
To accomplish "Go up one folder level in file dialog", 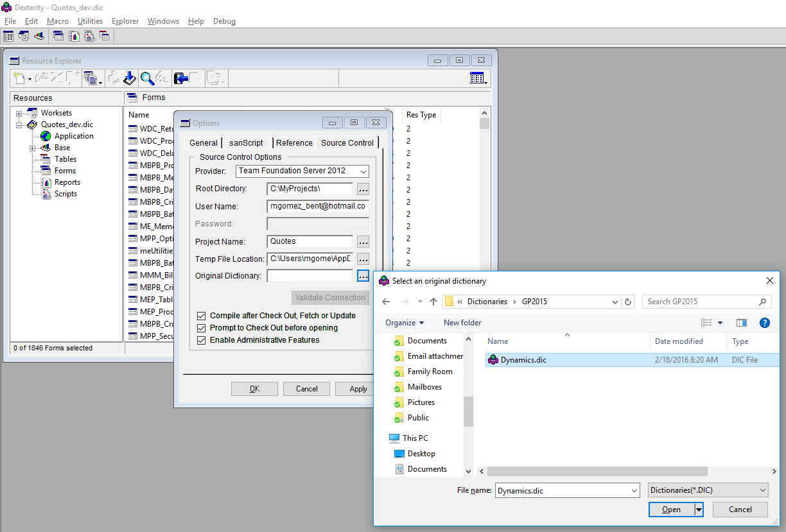I will [x=433, y=302].
